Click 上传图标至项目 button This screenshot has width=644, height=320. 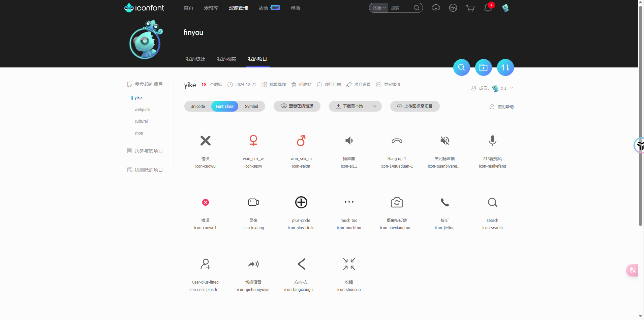(415, 106)
